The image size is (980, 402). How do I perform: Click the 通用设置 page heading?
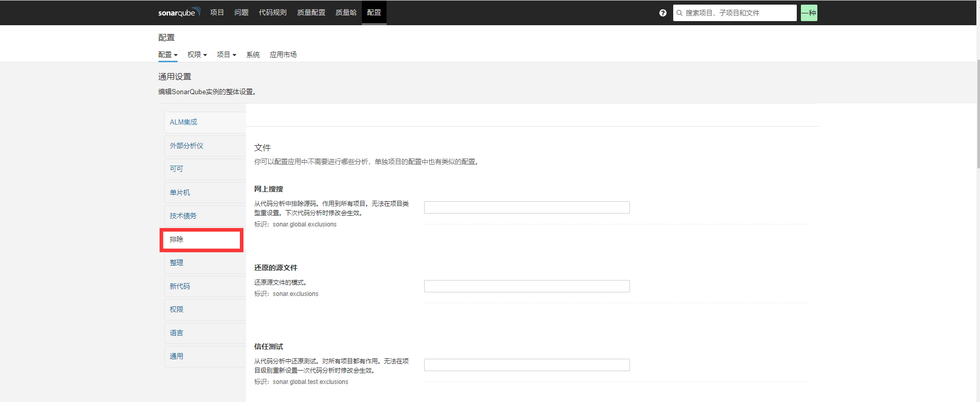(x=174, y=77)
